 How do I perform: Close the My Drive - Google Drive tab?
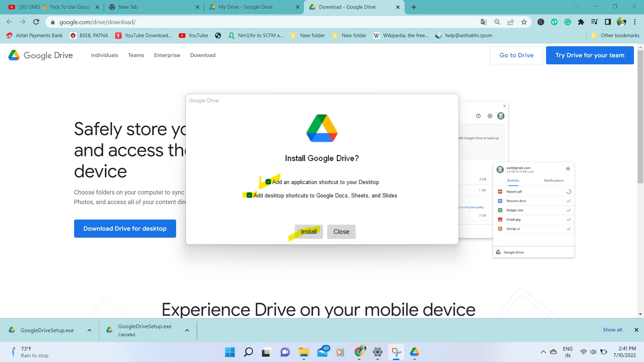click(x=298, y=7)
